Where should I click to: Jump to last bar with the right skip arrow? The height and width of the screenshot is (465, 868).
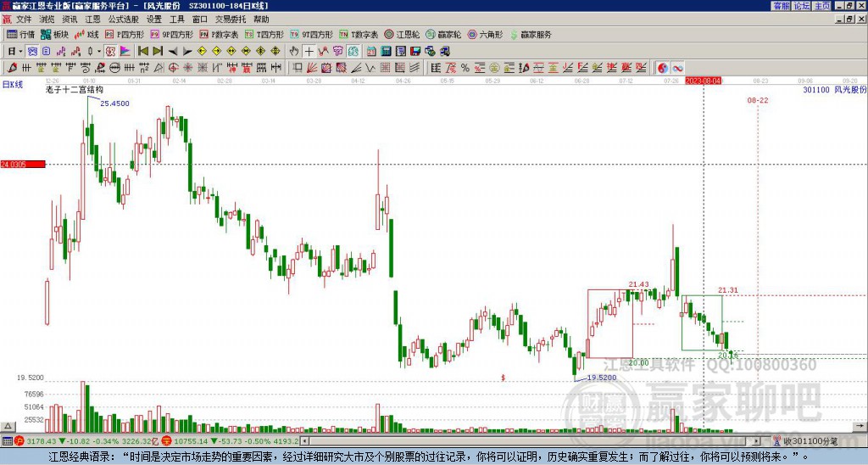coord(158,52)
